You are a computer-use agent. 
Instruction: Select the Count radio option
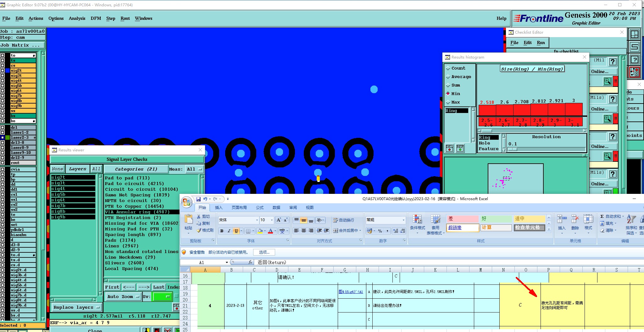pos(448,68)
